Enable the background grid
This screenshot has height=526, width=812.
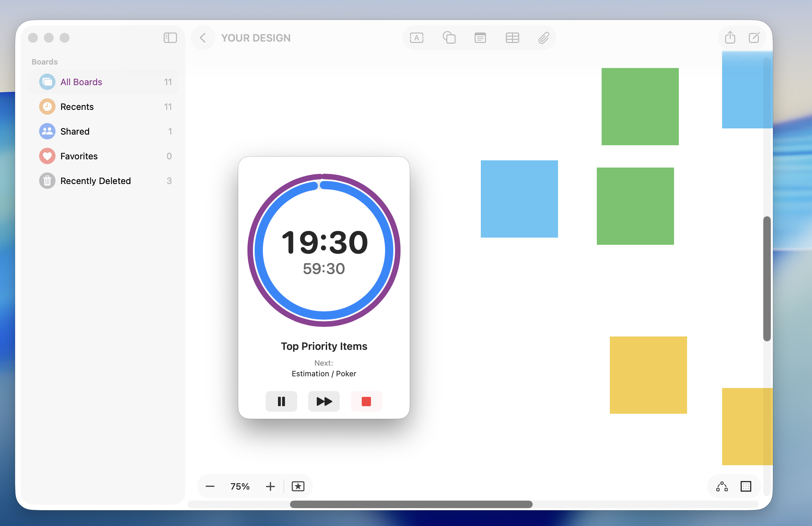point(746,486)
